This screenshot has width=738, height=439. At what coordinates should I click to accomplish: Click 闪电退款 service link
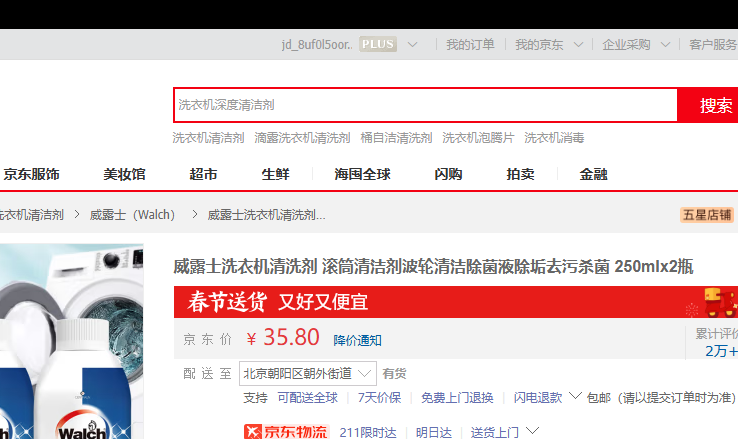[x=538, y=398]
